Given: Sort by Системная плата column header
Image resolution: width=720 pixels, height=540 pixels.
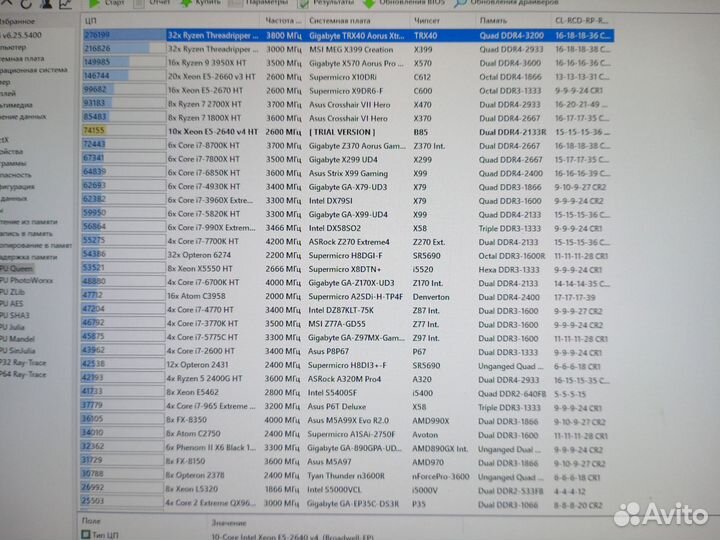Looking at the screenshot, I should [339, 21].
